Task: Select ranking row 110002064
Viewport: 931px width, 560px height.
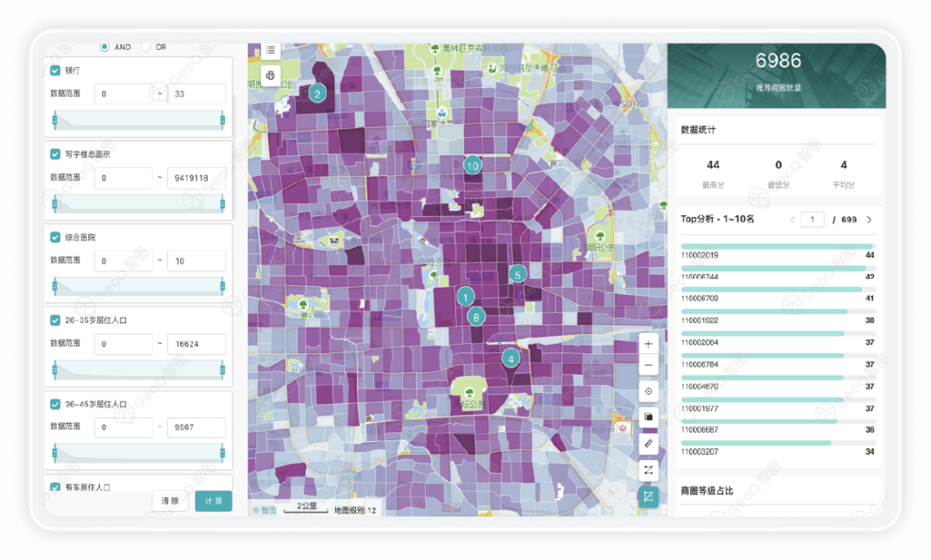Action: 778,338
